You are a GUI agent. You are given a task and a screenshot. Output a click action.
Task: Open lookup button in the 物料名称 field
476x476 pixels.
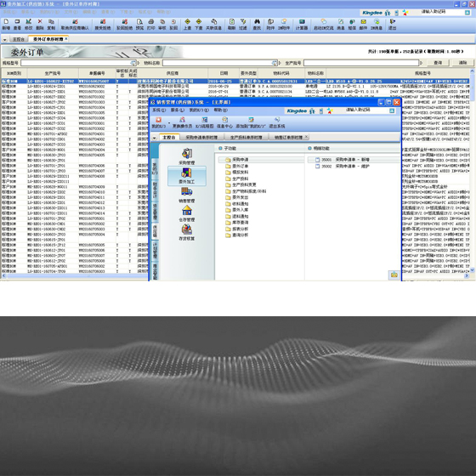pyautogui.click(x=275, y=63)
